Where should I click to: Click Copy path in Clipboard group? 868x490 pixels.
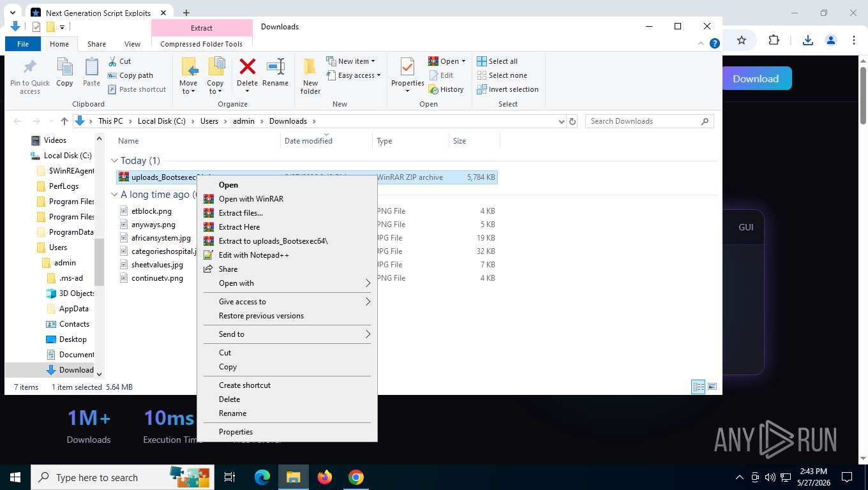coord(130,75)
